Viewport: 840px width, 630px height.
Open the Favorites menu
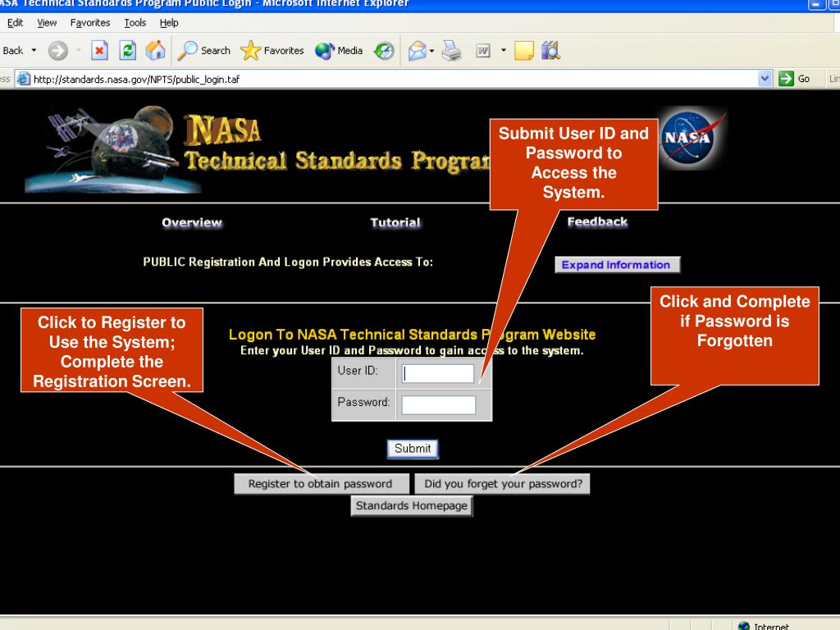pyautogui.click(x=90, y=22)
